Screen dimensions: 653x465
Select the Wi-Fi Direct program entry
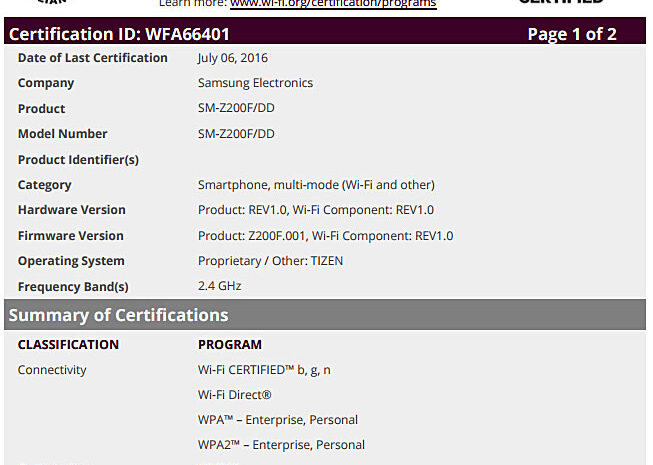(234, 395)
